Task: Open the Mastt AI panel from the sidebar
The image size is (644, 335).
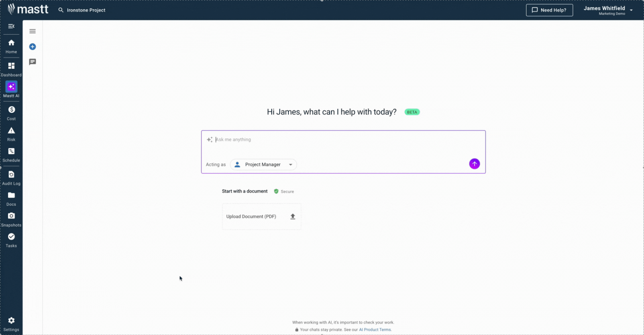Action: [11, 89]
